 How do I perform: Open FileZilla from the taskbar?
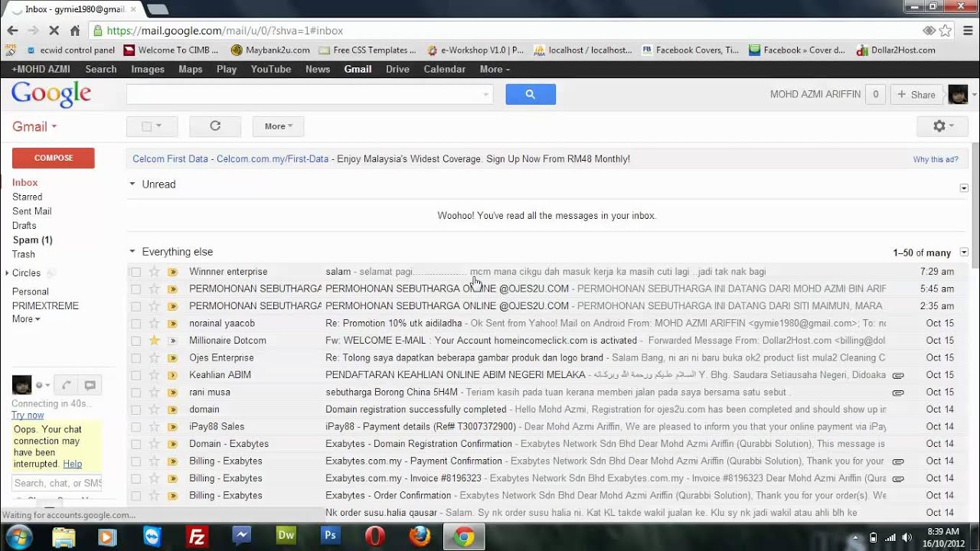[197, 536]
